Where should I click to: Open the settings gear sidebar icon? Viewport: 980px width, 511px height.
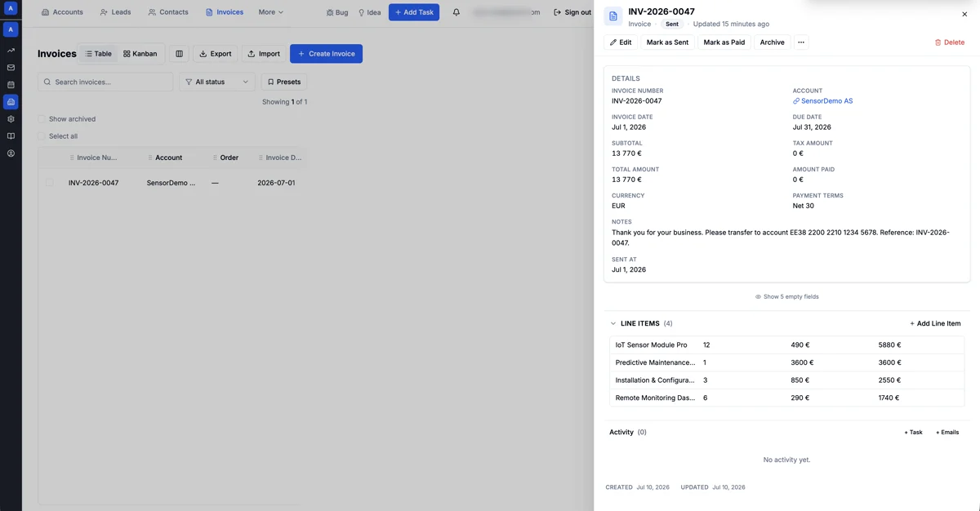click(x=11, y=119)
